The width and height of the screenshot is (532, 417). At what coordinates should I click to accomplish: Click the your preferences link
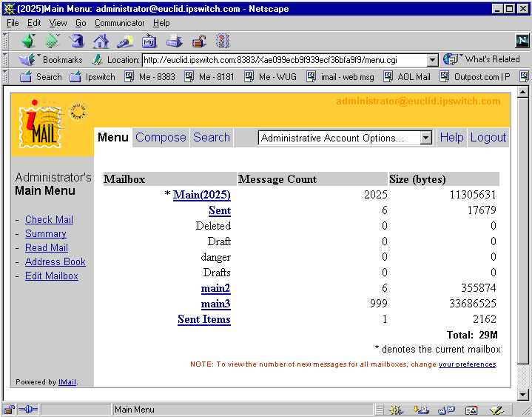pos(467,364)
